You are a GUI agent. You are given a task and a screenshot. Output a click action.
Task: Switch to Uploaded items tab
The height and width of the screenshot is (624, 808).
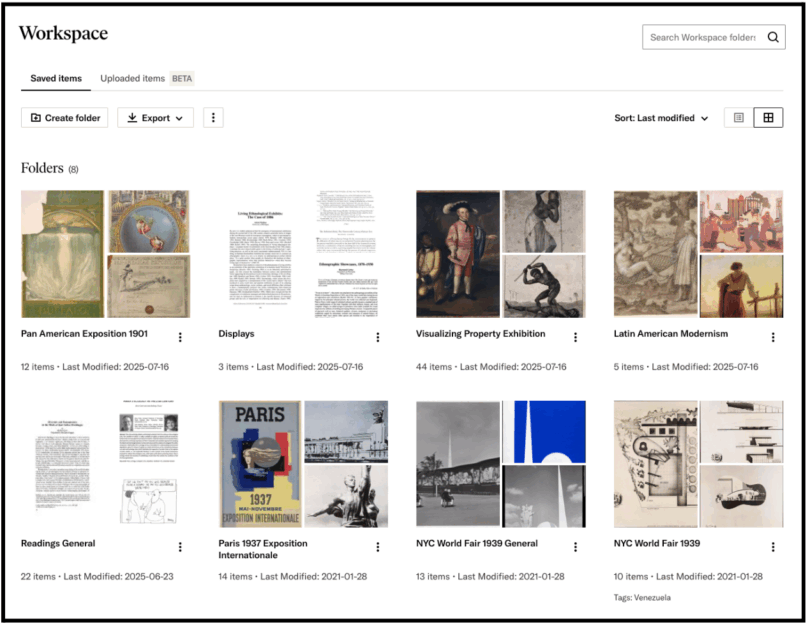coord(132,78)
